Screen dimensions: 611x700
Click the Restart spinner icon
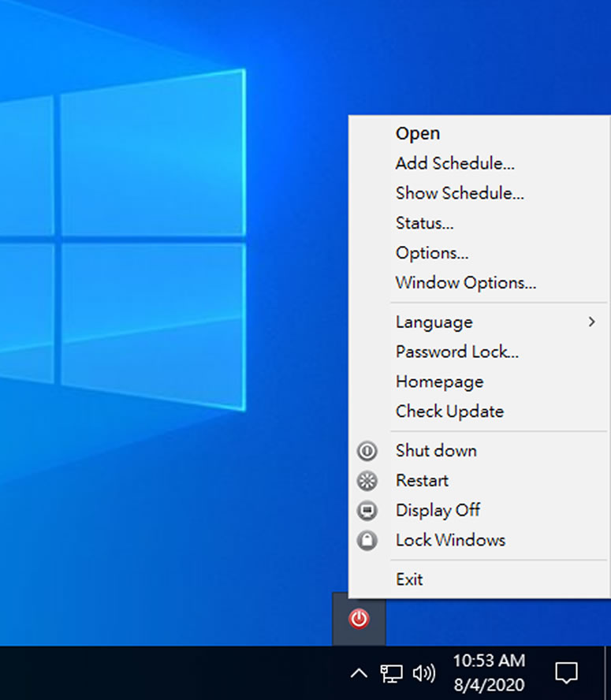point(367,481)
